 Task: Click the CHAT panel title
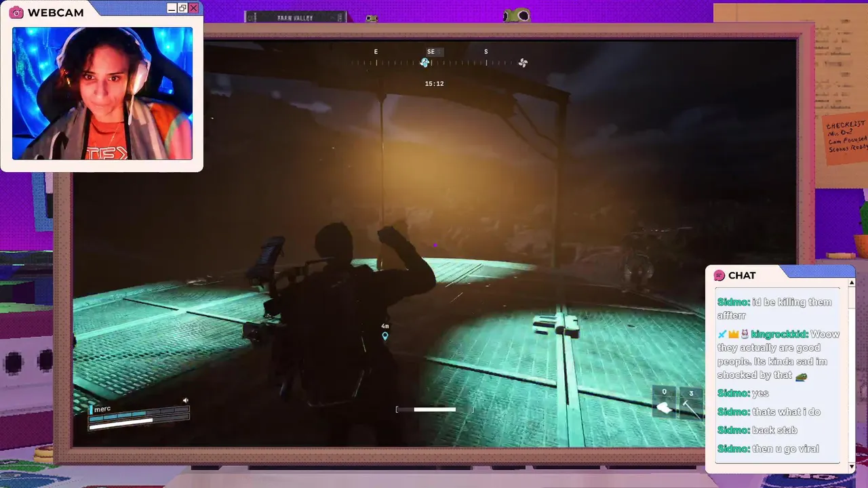tap(742, 275)
